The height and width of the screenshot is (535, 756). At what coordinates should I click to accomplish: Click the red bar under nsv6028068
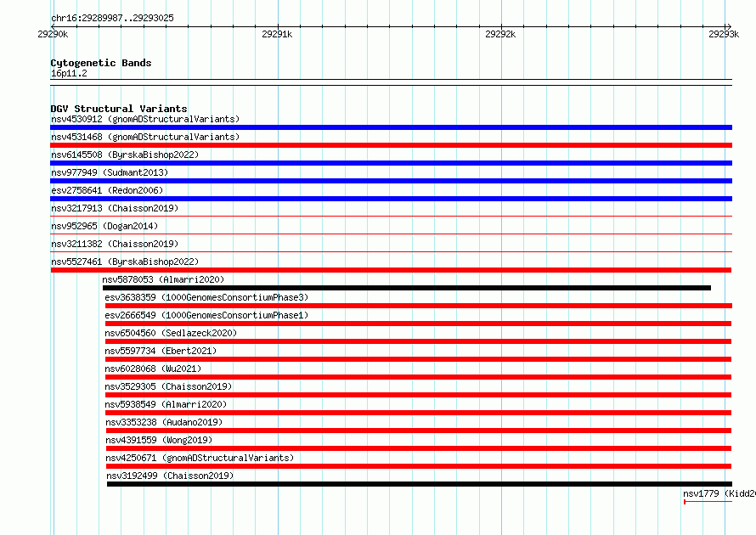(419, 377)
